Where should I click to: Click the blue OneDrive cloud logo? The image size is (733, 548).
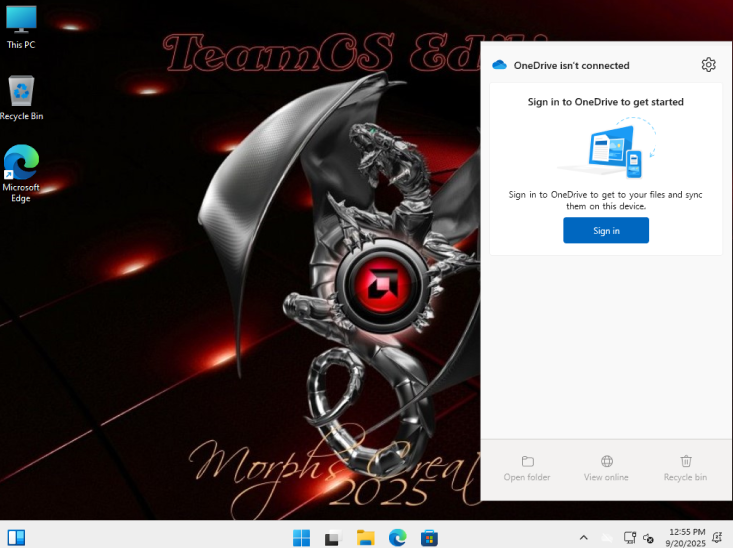[499, 65]
